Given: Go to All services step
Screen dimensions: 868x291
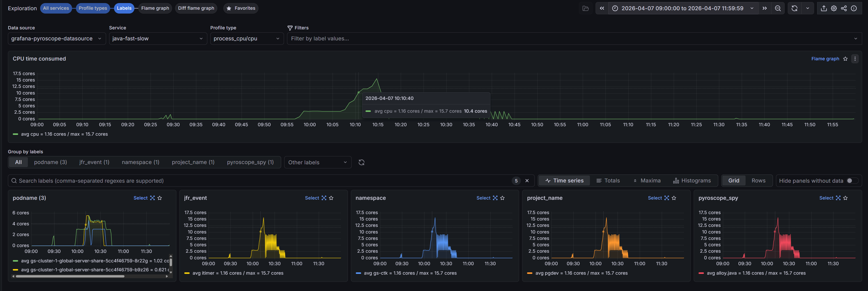Looking at the screenshot, I should point(56,8).
